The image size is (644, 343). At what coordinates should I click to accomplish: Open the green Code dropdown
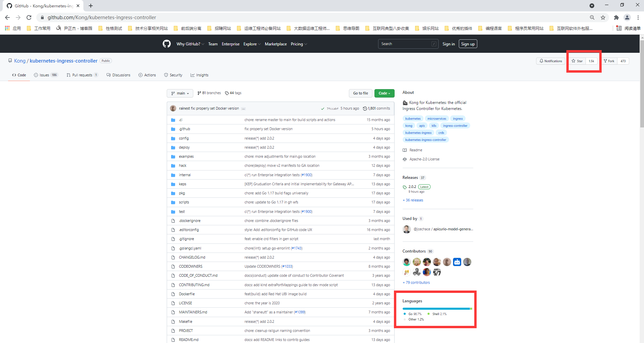[384, 93]
